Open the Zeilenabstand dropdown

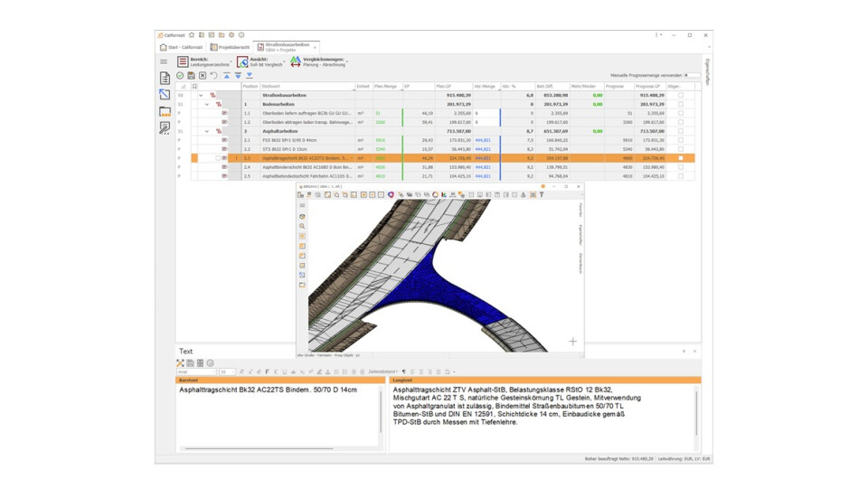click(383, 371)
